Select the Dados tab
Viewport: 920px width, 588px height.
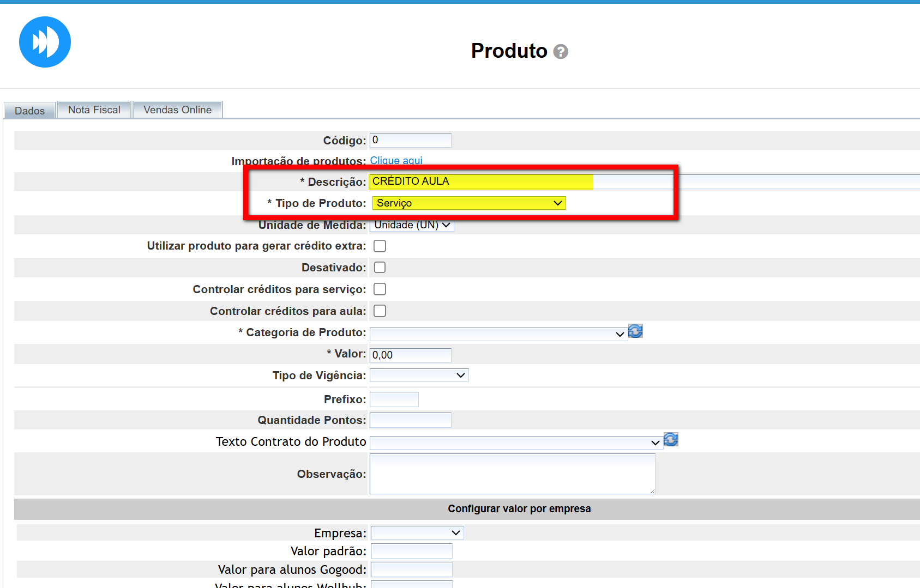tap(29, 111)
